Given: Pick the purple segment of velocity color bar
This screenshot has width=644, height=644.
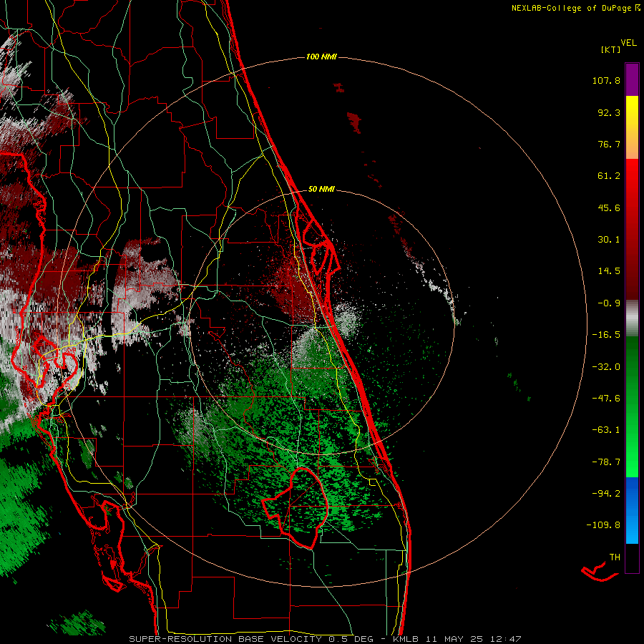Looking at the screenshot, I should click(632, 80).
